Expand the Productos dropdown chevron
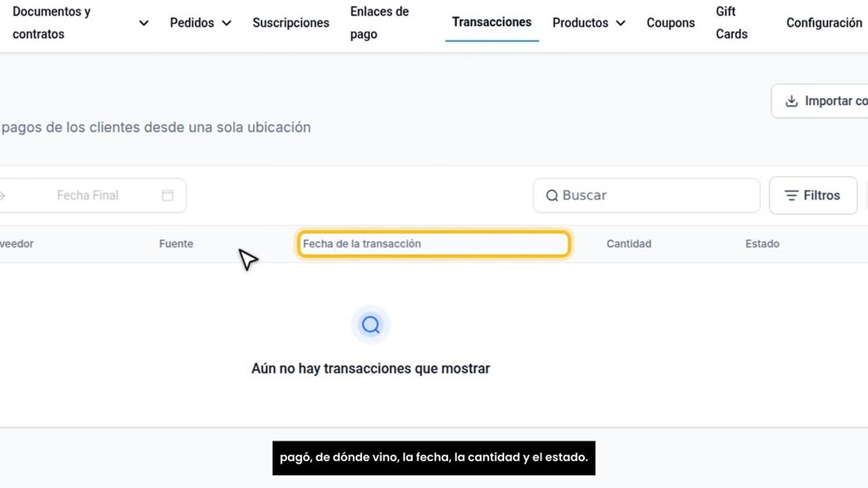Screen dimensions: 868x488 [x=620, y=23]
